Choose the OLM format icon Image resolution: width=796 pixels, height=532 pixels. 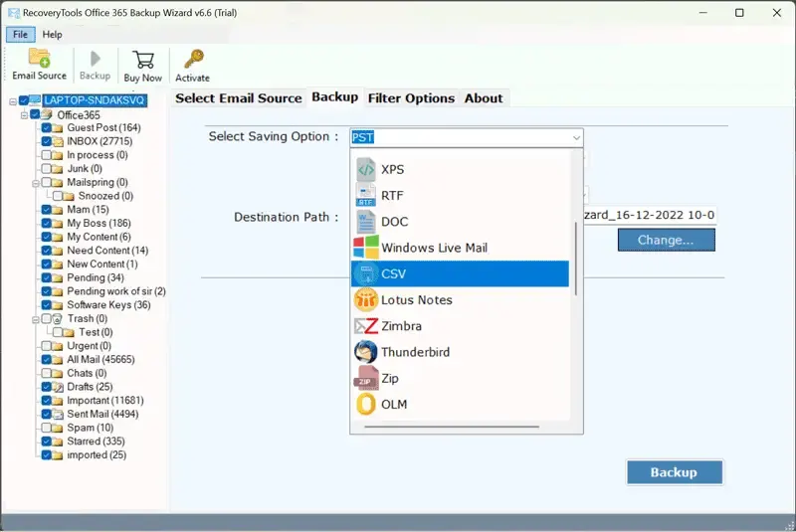click(365, 404)
